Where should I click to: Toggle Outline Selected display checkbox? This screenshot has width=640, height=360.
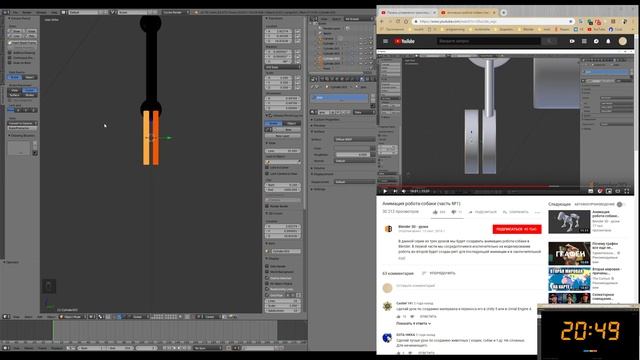pos(267,278)
